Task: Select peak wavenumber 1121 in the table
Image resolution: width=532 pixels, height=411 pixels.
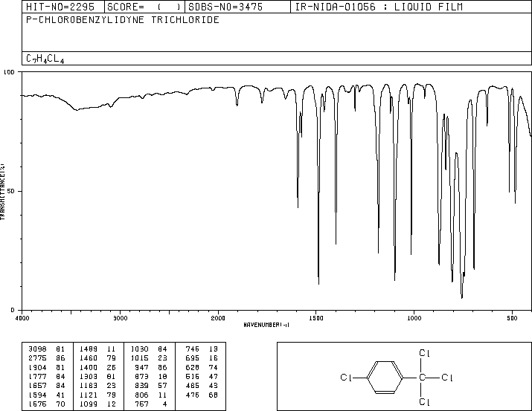Action: click(89, 395)
